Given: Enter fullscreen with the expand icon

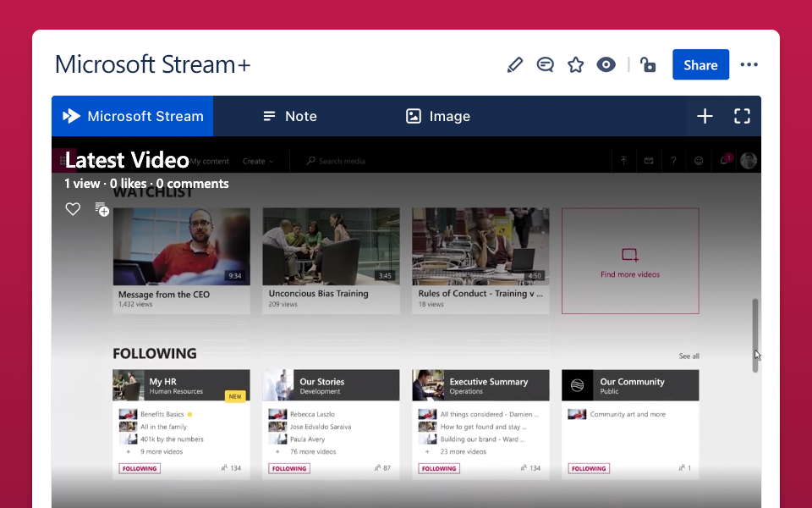Looking at the screenshot, I should (x=742, y=116).
